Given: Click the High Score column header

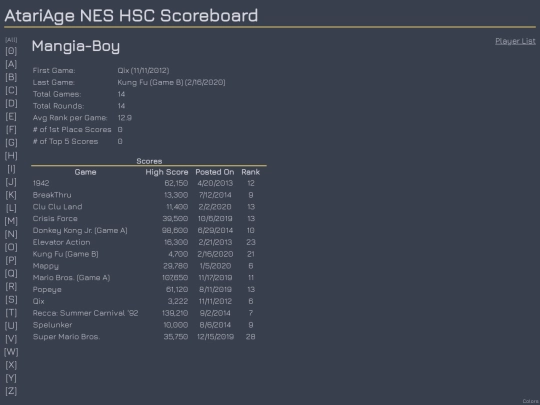Looking at the screenshot, I should (x=167, y=172).
